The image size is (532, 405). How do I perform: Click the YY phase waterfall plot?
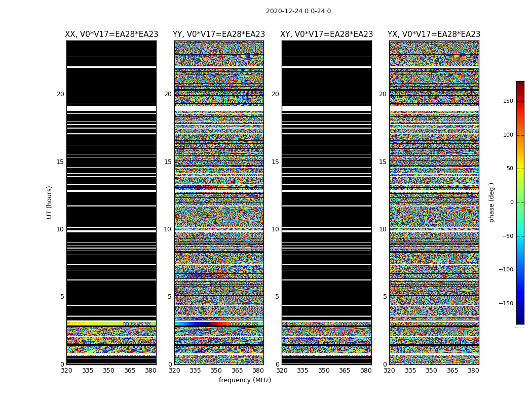click(219, 202)
